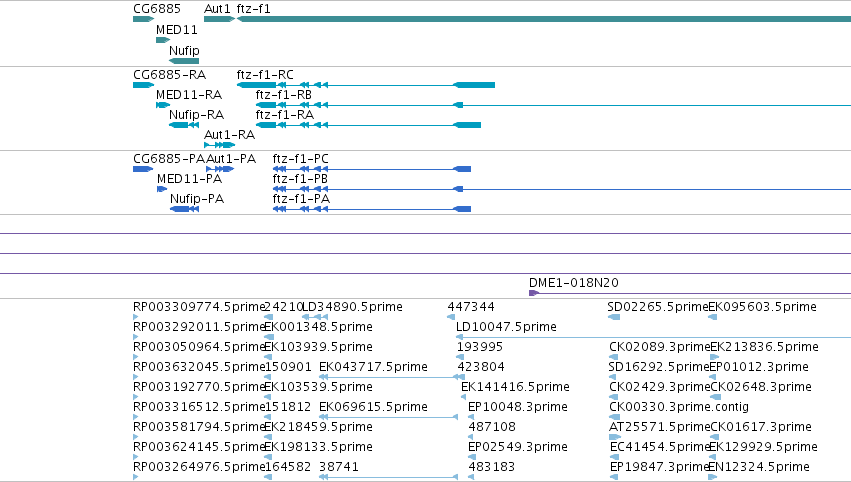Open the ftz-f1 gene label
851x482 pixels.
(253, 9)
